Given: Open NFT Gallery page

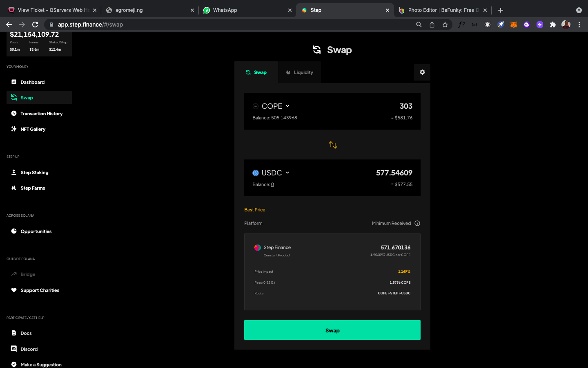Looking at the screenshot, I should (x=39, y=129).
